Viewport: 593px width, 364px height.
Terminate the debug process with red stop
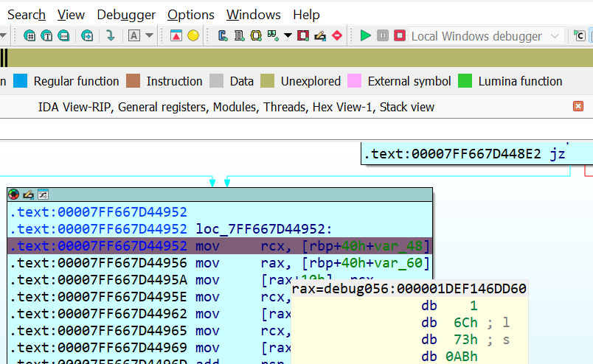[400, 35]
